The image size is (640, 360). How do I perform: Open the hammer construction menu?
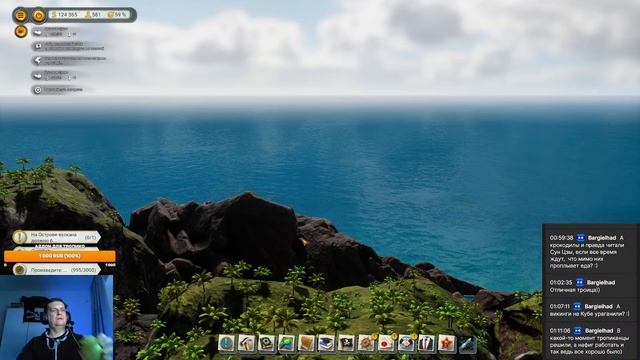(247, 343)
